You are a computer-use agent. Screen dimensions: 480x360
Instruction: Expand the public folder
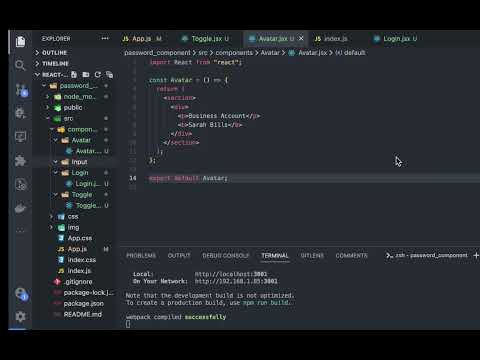click(x=75, y=108)
